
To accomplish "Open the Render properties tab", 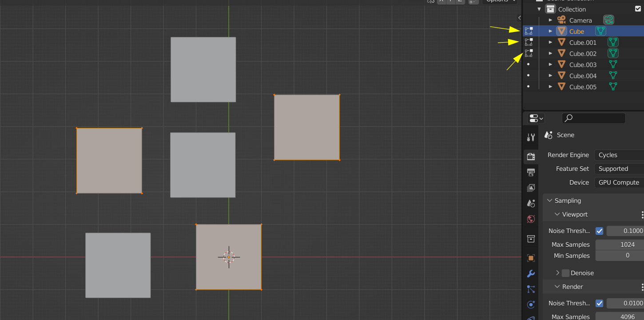I will 531,156.
